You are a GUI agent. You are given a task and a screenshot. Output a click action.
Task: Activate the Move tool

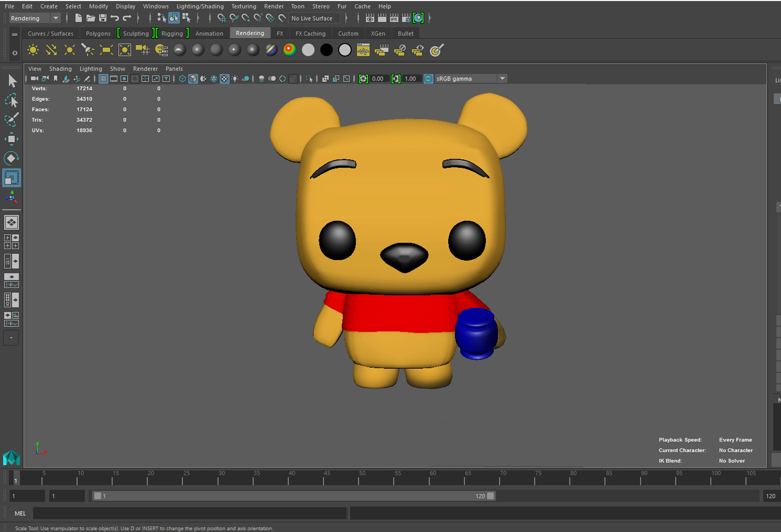(x=12, y=139)
